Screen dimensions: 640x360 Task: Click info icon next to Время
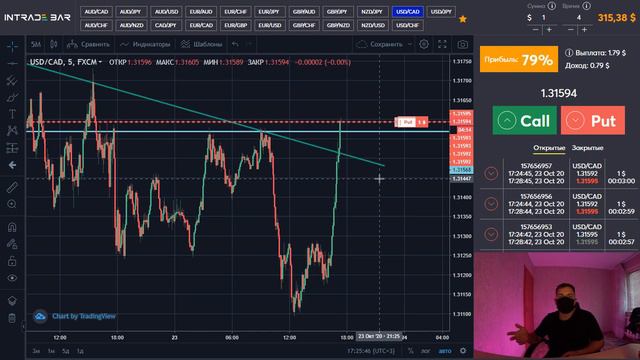(586, 6)
